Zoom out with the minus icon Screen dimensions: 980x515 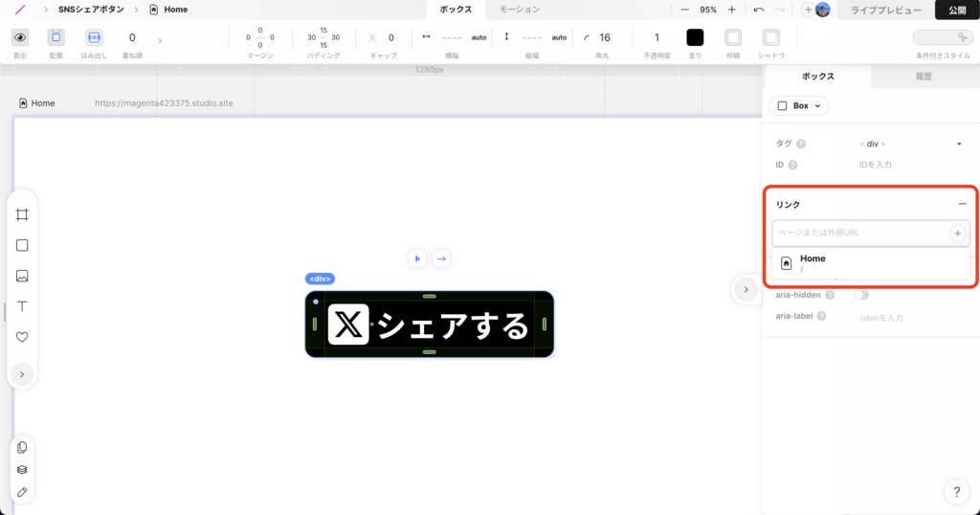pos(685,10)
